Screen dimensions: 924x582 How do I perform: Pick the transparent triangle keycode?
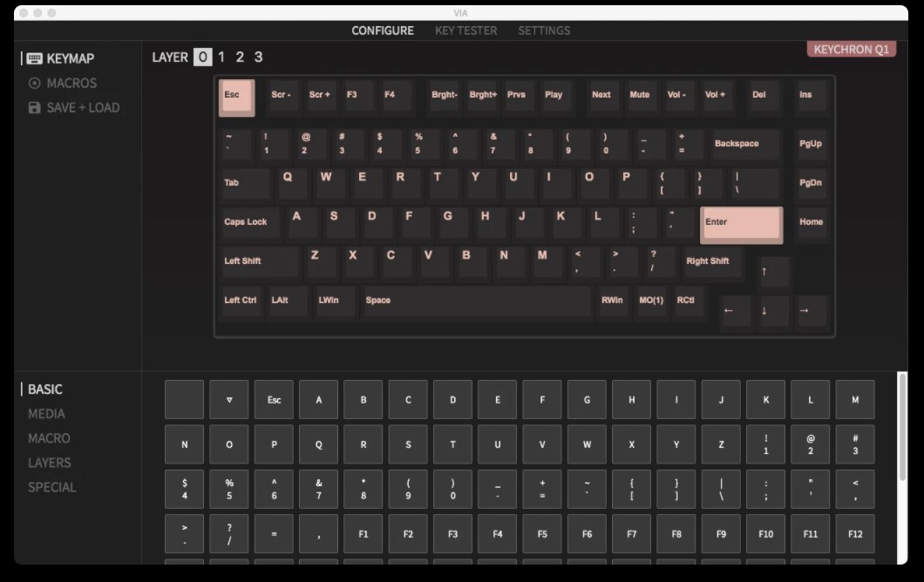[229, 400]
